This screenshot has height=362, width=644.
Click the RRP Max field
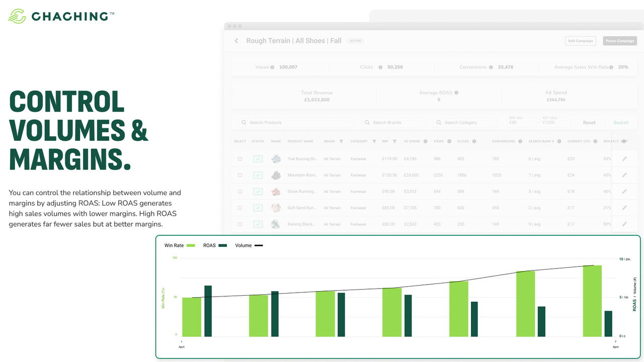[556, 122]
